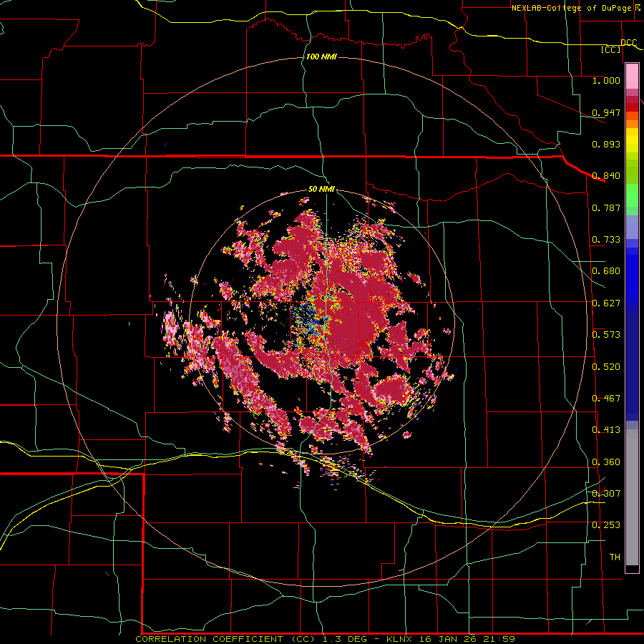
Task: Select the 0.680 legend value
Action: 606,271
